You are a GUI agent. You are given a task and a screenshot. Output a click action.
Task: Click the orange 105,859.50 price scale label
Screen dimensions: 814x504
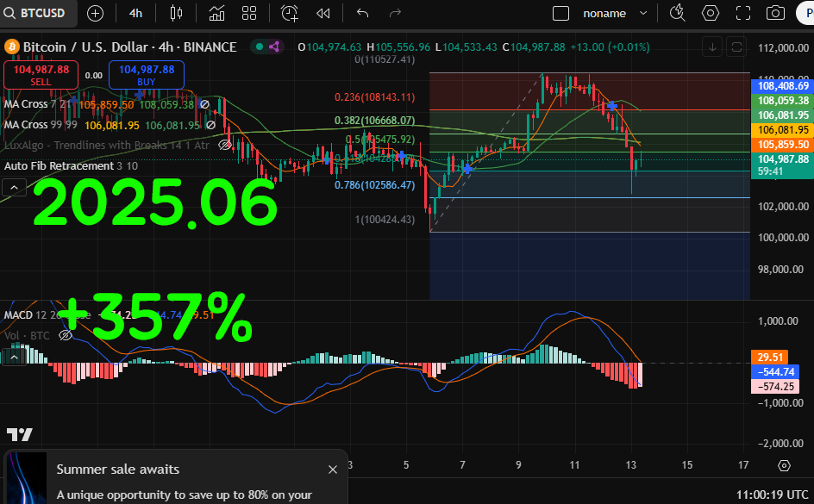pos(783,144)
